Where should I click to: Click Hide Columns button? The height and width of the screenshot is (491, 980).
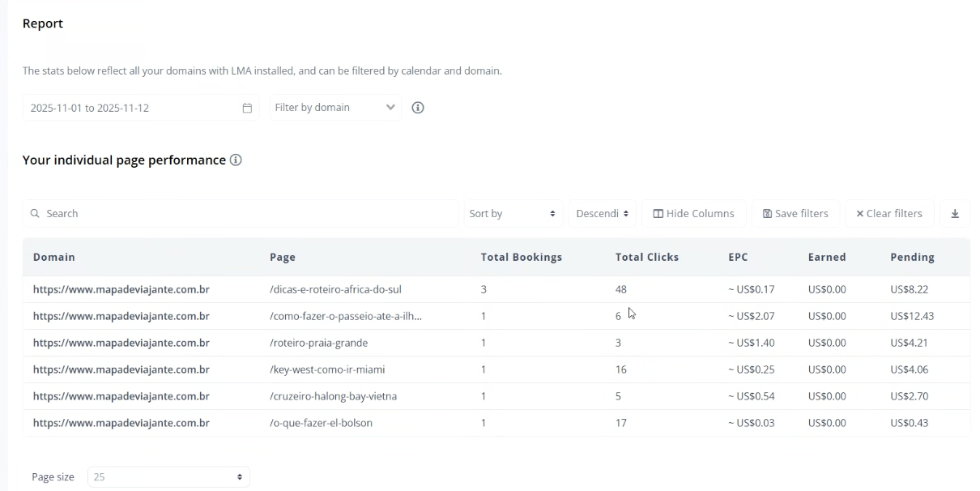click(693, 214)
